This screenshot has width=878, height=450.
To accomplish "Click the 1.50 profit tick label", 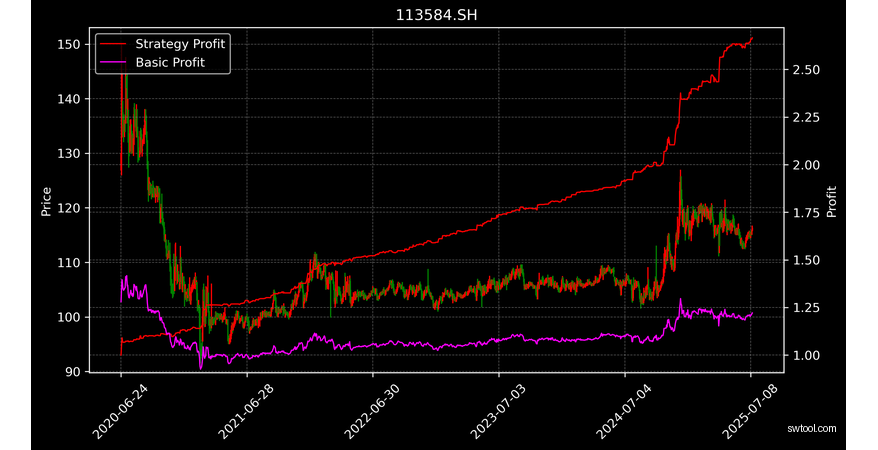I will click(807, 260).
